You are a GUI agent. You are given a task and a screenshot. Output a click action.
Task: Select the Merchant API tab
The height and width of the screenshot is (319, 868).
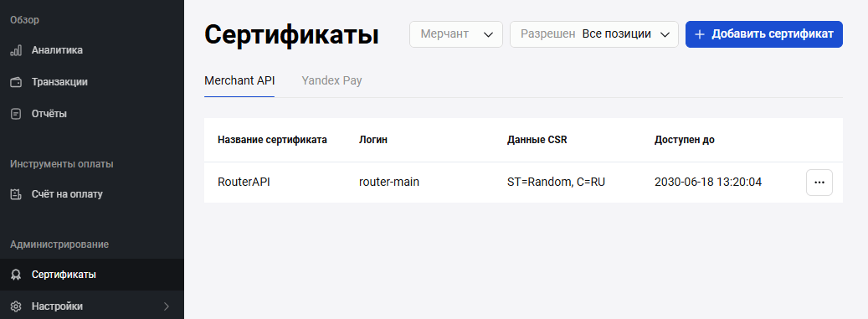pos(239,81)
